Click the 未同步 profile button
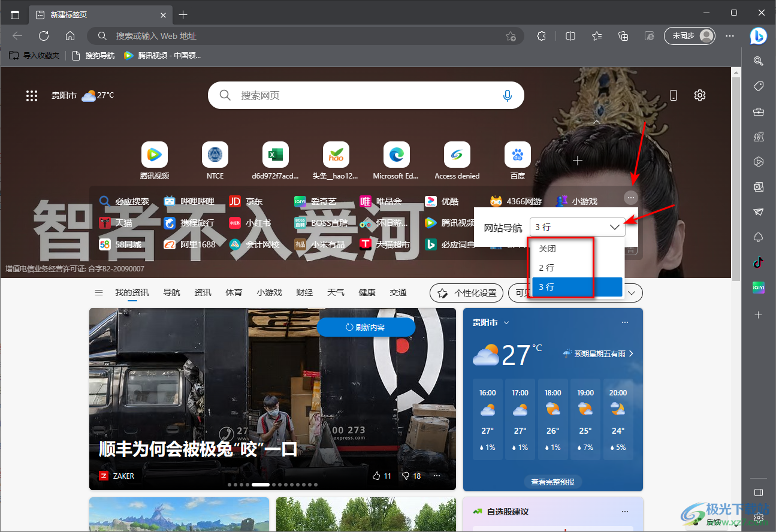Viewport: 776px width, 532px height. point(690,36)
